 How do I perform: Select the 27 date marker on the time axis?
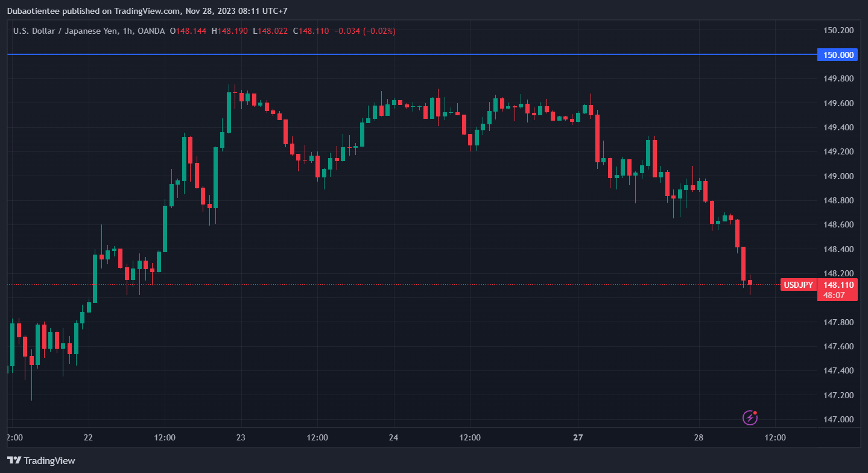pyautogui.click(x=578, y=437)
